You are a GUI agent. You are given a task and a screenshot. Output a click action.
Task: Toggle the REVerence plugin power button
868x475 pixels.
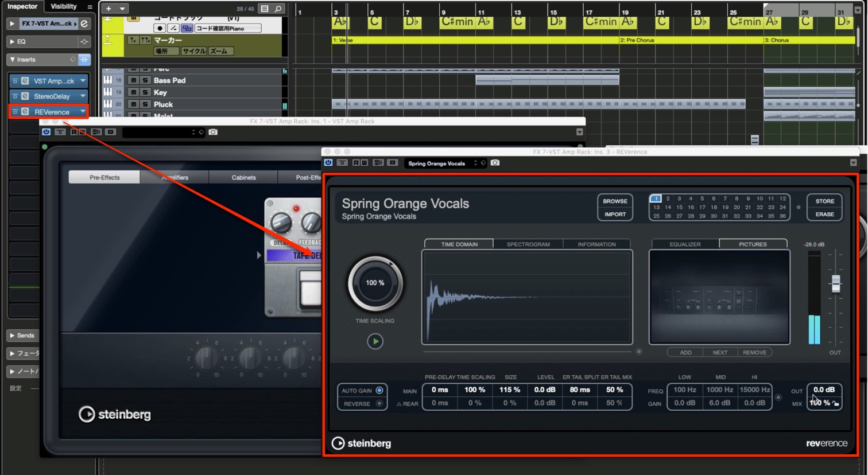tap(328, 163)
